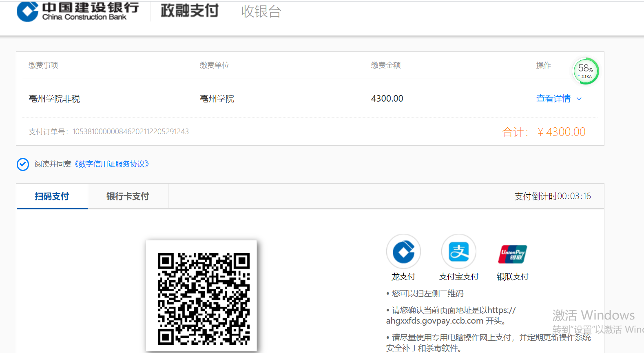The height and width of the screenshot is (353, 644).
Task: Expand the 查看详情 chevron arrow
Action: pyautogui.click(x=579, y=99)
